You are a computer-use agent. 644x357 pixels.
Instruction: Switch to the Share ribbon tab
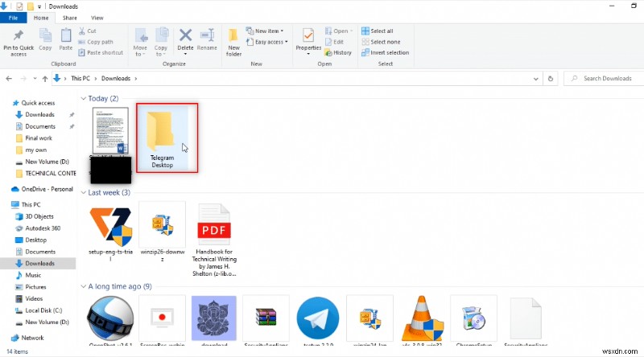70,18
